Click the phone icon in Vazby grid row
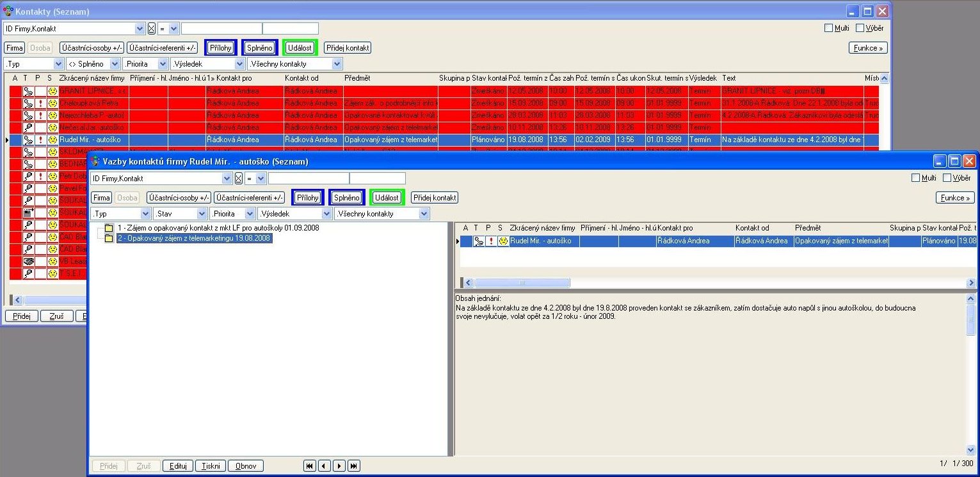The height and width of the screenshot is (477, 980). [x=479, y=241]
